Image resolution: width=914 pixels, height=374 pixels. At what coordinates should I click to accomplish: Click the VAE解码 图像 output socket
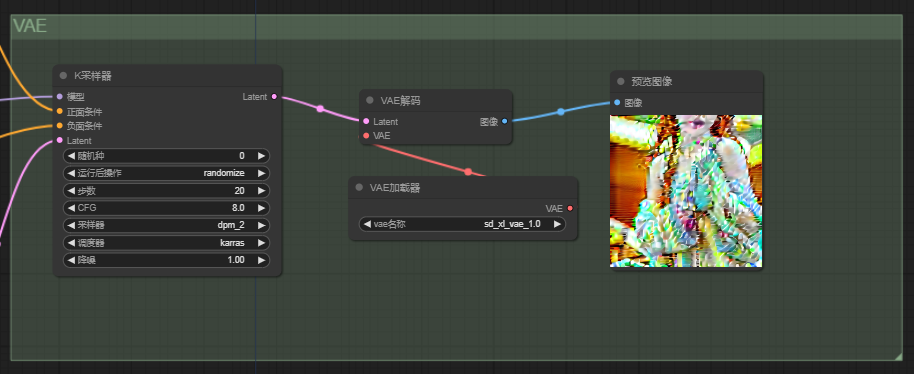(504, 121)
